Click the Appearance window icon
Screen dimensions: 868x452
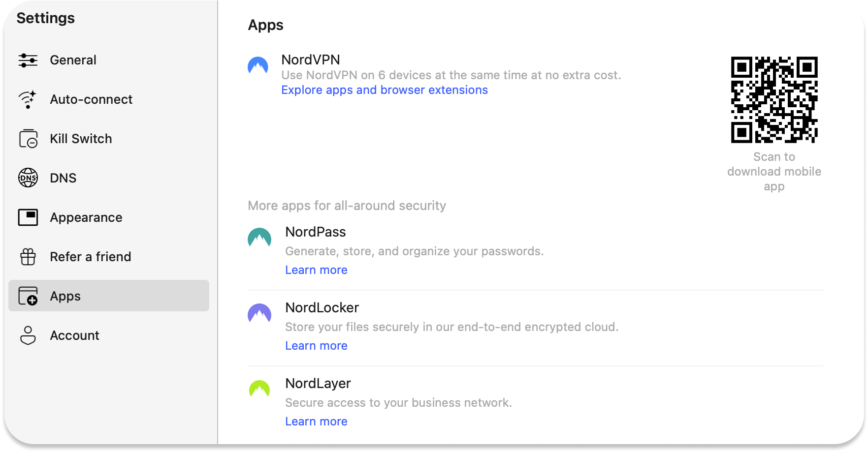pyautogui.click(x=28, y=217)
